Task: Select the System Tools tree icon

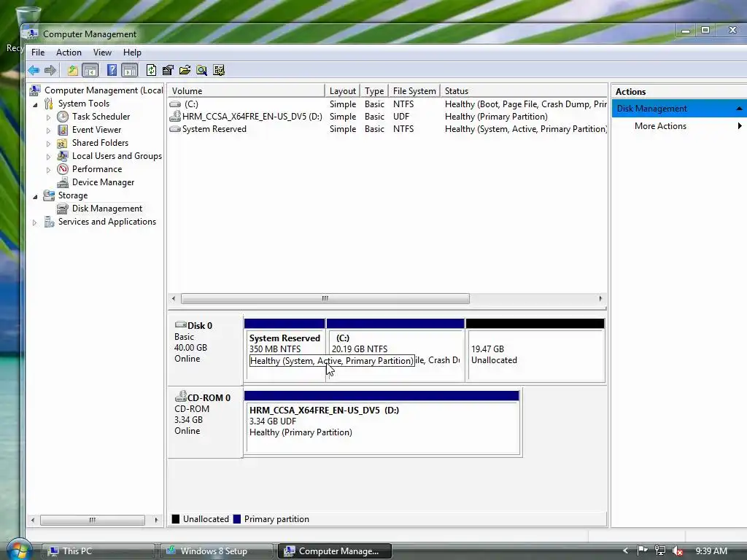Action: [49, 104]
